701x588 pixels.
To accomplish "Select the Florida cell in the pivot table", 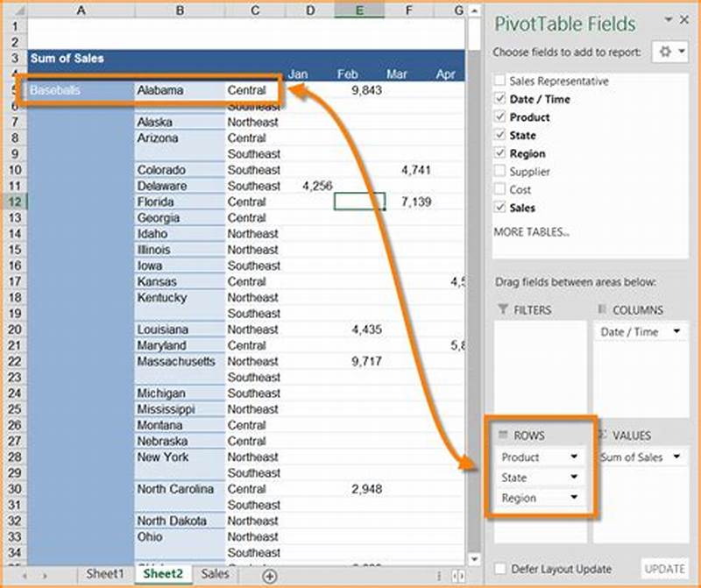I will point(158,202).
